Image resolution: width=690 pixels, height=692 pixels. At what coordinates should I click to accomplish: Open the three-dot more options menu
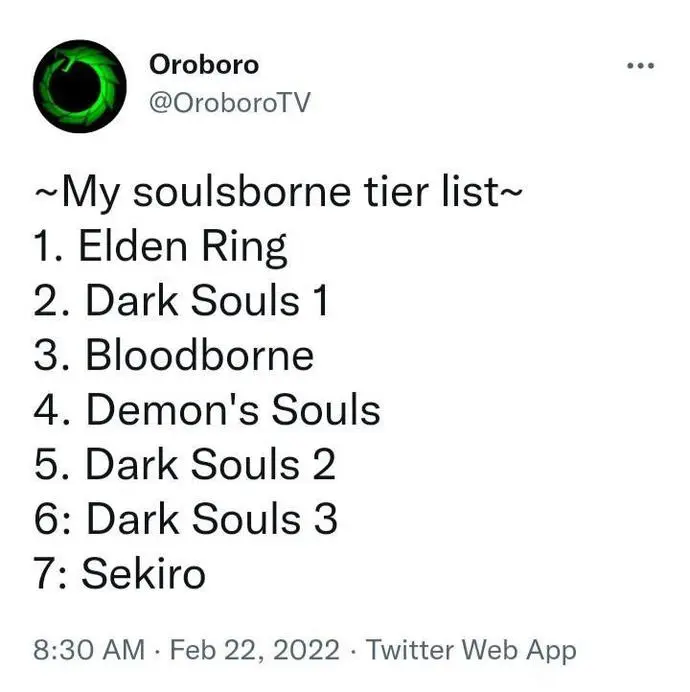[641, 66]
